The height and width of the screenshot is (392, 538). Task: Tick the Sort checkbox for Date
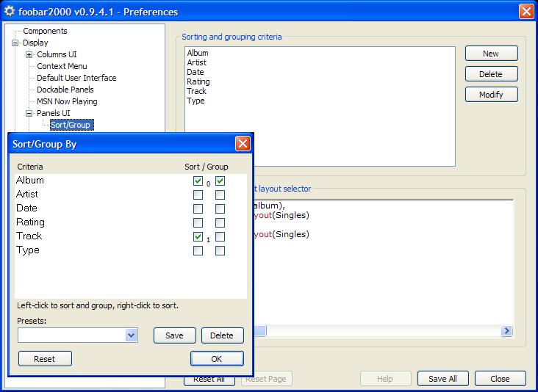pos(198,208)
